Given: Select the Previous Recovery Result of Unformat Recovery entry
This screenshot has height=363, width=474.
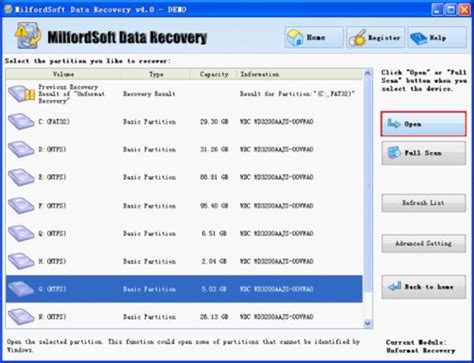Looking at the screenshot, I should point(184,94).
